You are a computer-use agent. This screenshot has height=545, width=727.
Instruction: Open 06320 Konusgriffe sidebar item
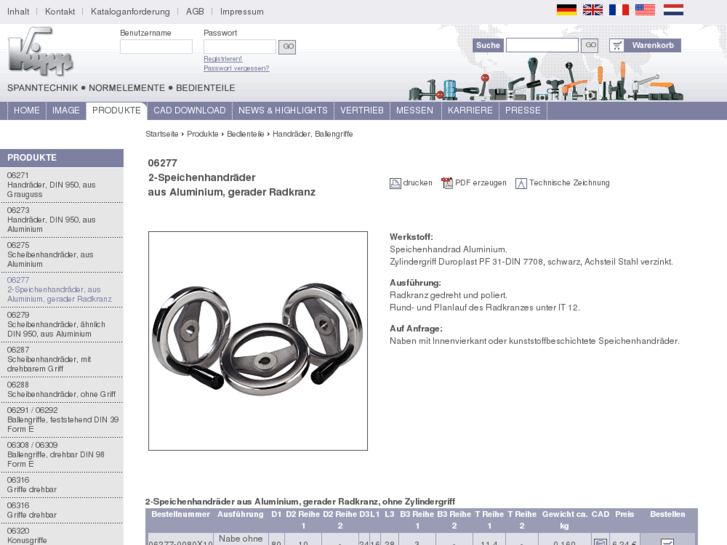coord(62,535)
